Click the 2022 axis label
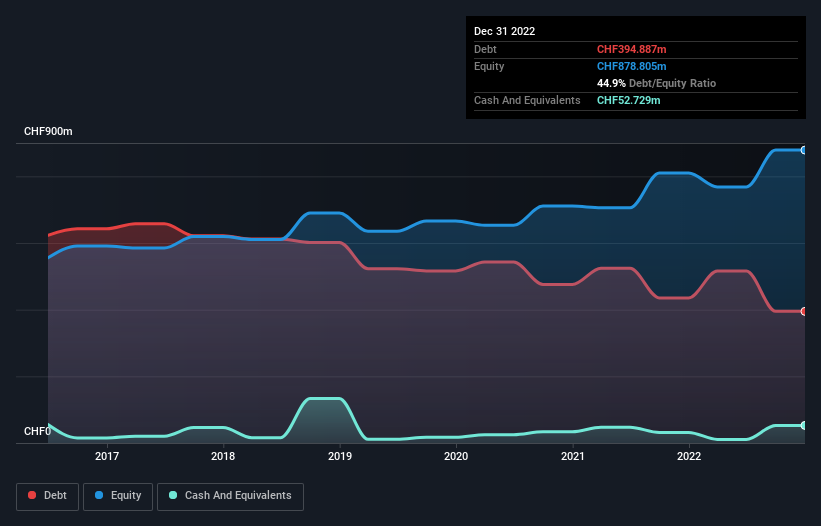Screen dimensions: 821x526 coord(689,456)
